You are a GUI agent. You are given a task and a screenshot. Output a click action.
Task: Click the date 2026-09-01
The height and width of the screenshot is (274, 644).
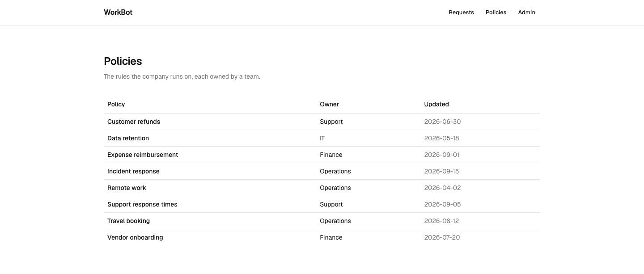click(441, 155)
